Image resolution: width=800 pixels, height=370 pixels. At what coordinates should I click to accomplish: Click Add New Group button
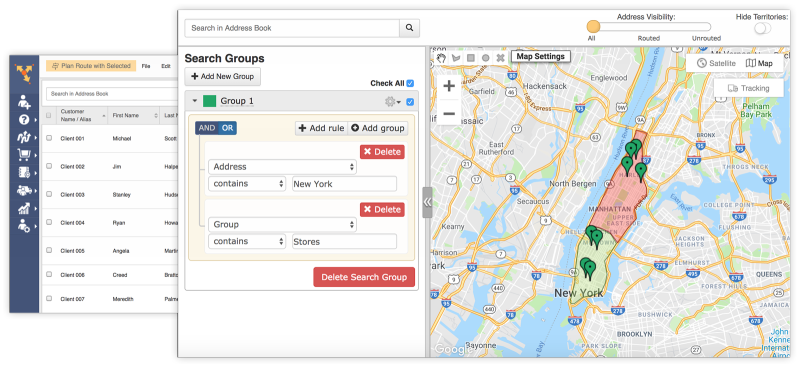coord(222,77)
